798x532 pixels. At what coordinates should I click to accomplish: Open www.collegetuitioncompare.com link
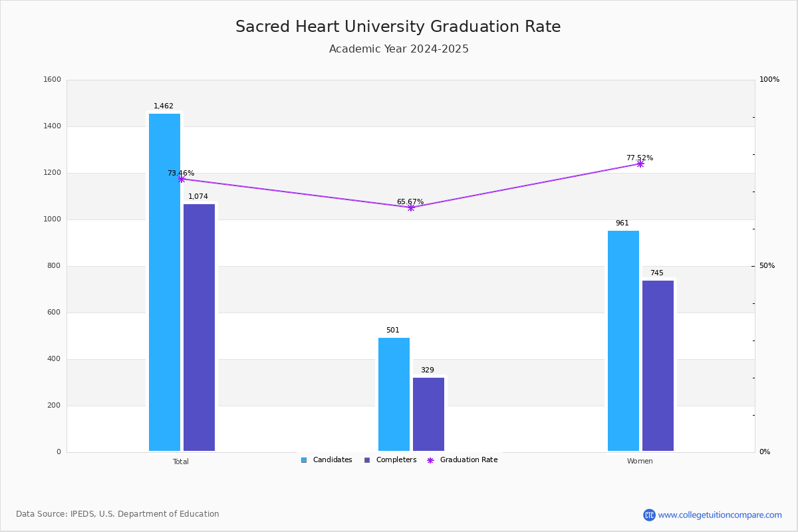(720, 515)
